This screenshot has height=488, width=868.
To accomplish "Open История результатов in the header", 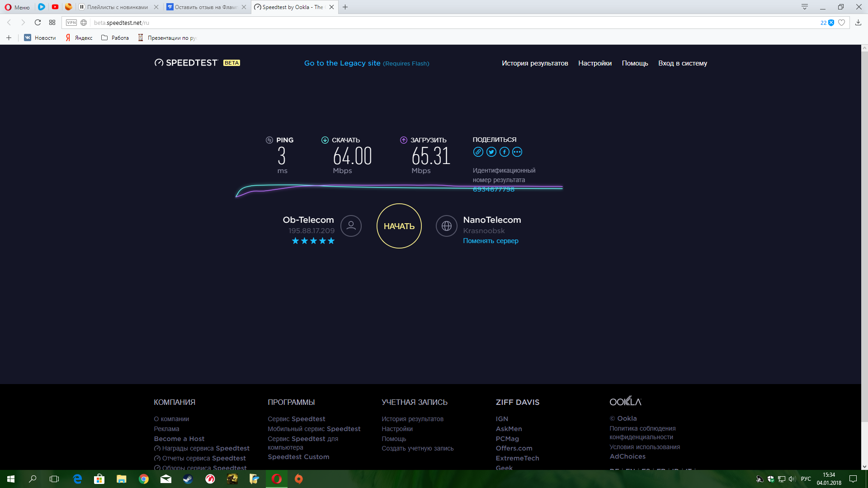I will [x=535, y=63].
